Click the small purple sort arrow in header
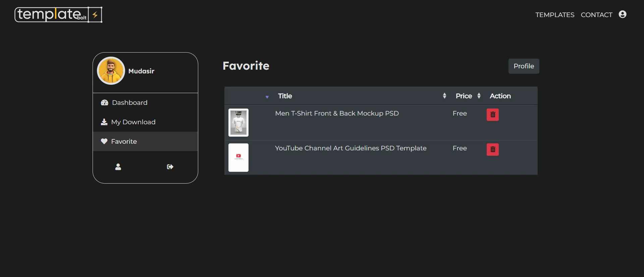Screen dimensions: 644x277 point(267,97)
